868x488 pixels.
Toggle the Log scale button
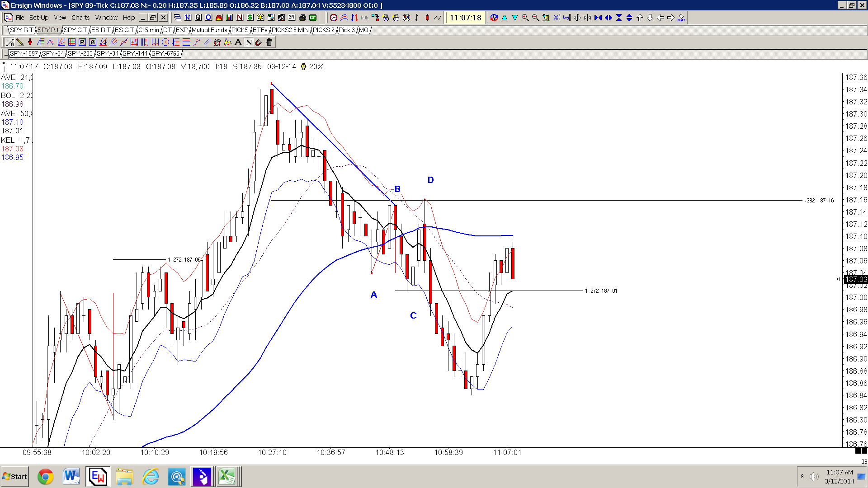(566, 18)
